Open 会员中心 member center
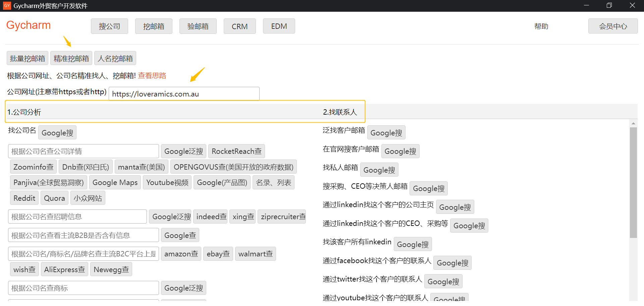Image resolution: width=644 pixels, height=306 pixels. click(x=613, y=26)
